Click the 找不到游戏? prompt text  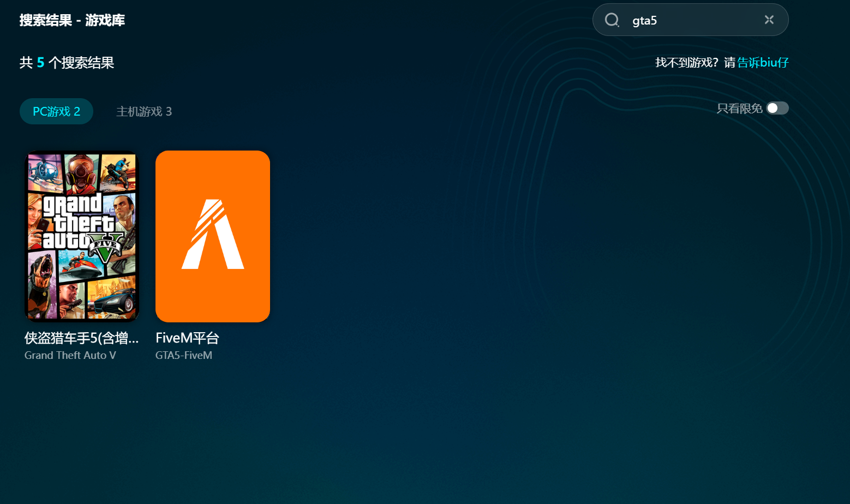pos(686,63)
